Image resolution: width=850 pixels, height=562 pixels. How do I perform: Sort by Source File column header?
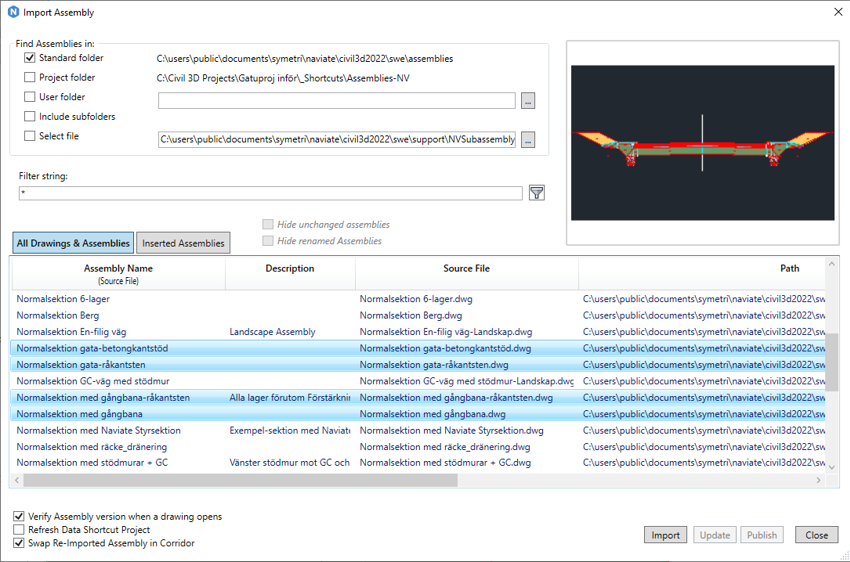click(466, 274)
